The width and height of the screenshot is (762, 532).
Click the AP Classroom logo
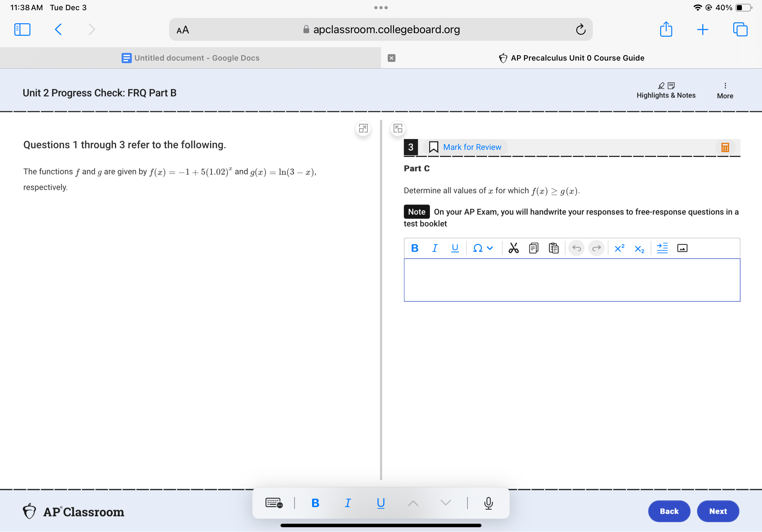[73, 512]
